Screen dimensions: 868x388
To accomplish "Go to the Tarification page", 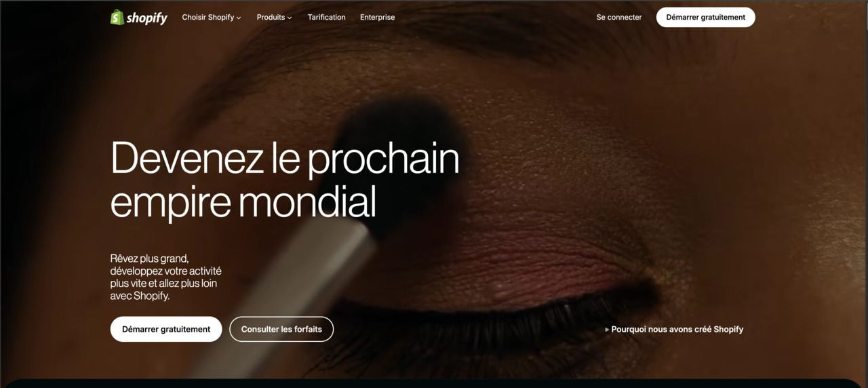I will pos(326,18).
